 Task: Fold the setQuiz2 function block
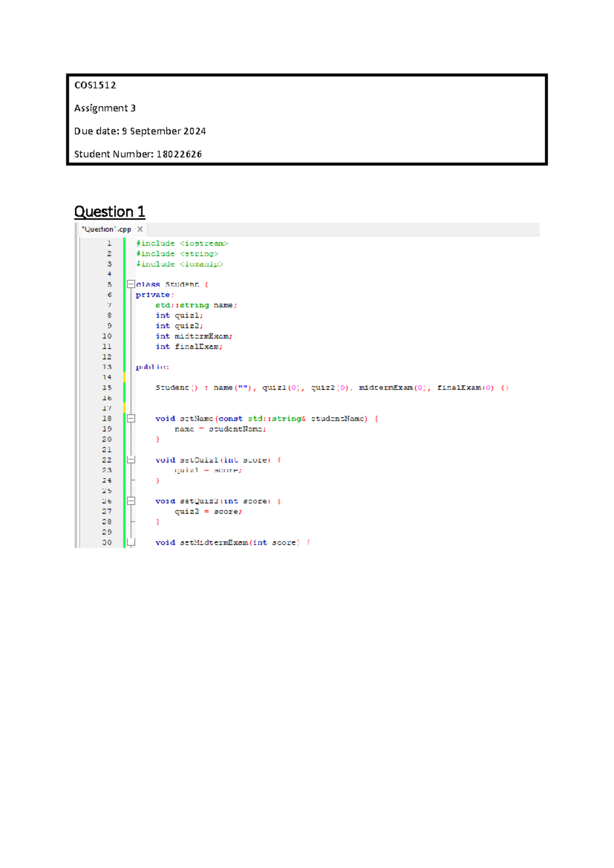[131, 501]
